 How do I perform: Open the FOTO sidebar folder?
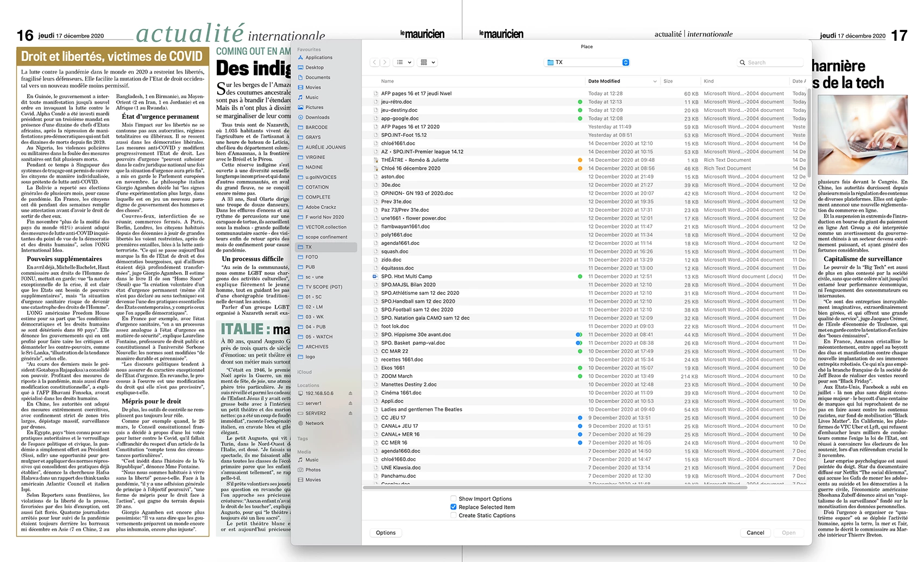click(x=311, y=257)
